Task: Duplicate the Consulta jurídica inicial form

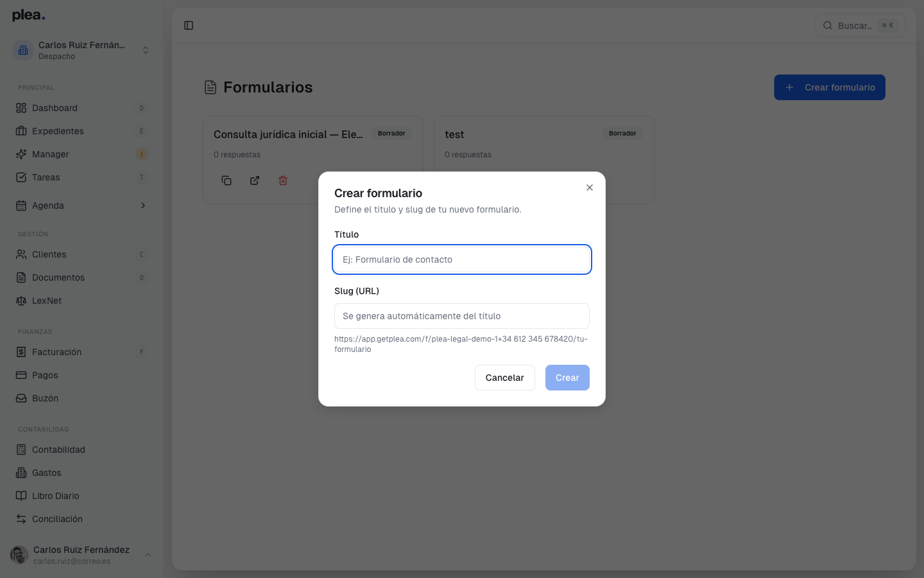Action: click(227, 180)
